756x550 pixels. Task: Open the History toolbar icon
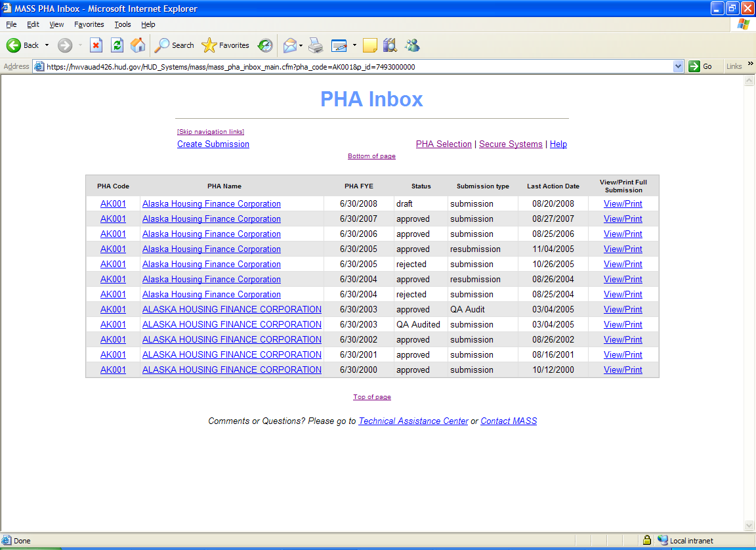(264, 45)
